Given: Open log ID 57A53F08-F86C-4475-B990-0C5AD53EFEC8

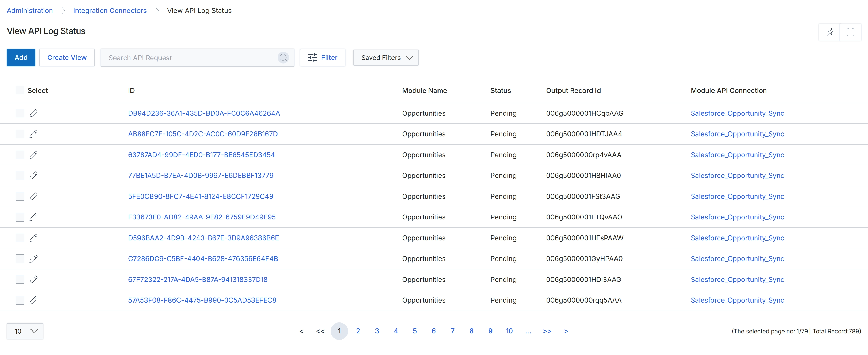Looking at the screenshot, I should point(202,301).
